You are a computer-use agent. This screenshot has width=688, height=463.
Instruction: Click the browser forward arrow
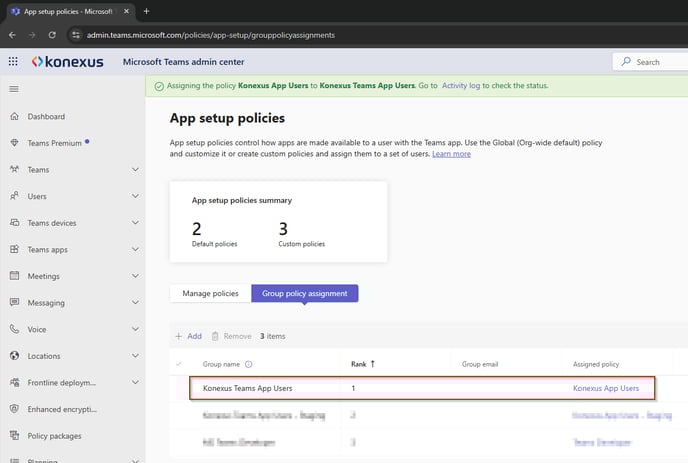[32, 35]
